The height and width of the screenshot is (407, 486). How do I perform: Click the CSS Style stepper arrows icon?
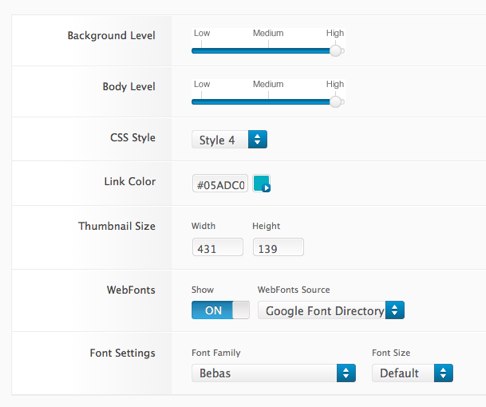pyautogui.click(x=257, y=139)
